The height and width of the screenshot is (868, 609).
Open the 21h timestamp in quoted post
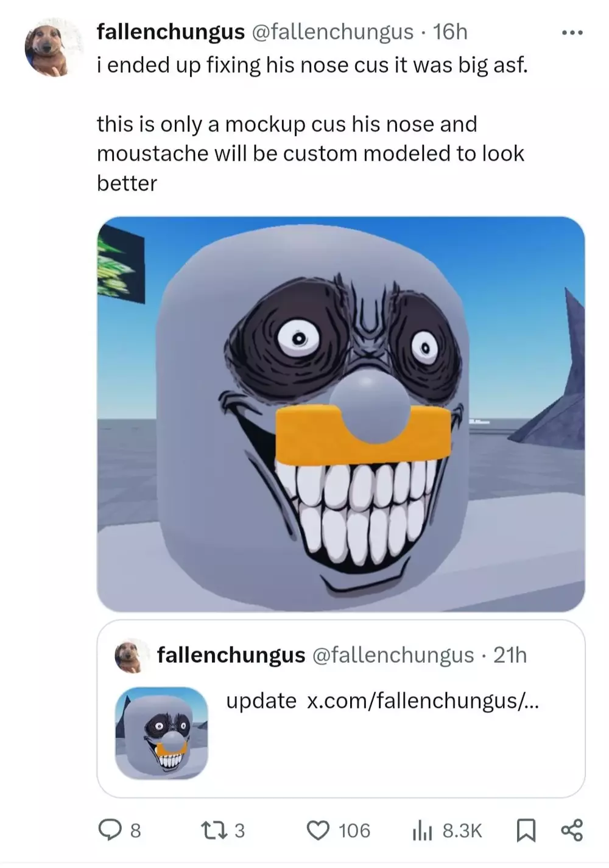(x=510, y=655)
